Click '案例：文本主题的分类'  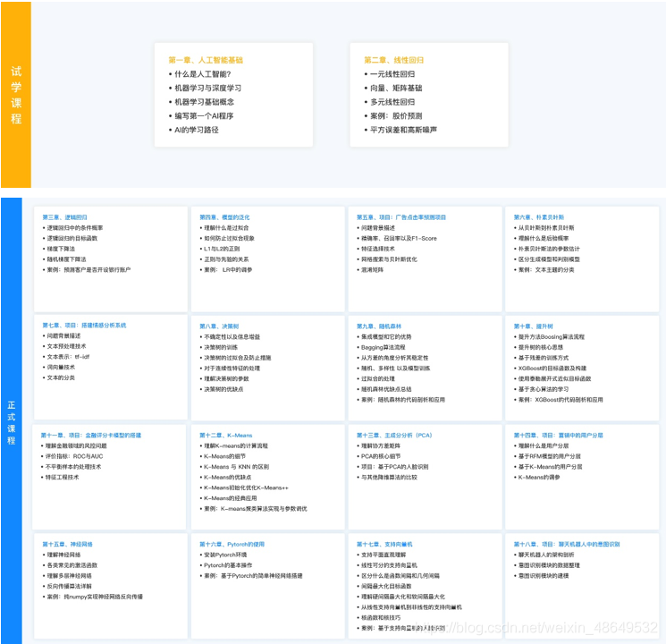coord(546,269)
